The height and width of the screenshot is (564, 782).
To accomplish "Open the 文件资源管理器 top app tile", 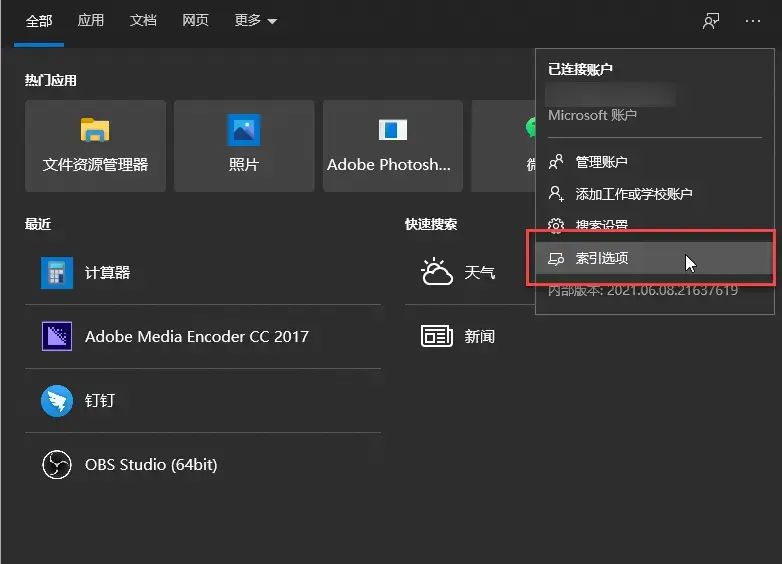I will [x=95, y=146].
